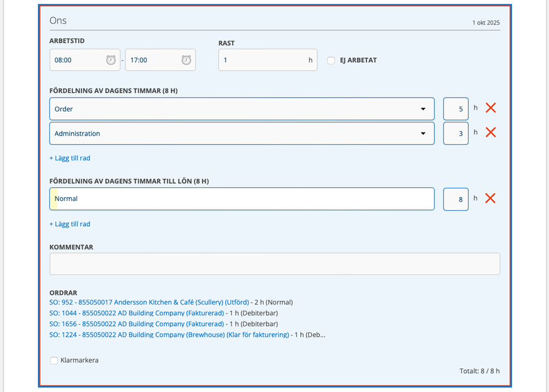Viewport: 549px width, 392px height.
Task: Toggle the Klarmarkera checkbox
Action: tap(54, 361)
